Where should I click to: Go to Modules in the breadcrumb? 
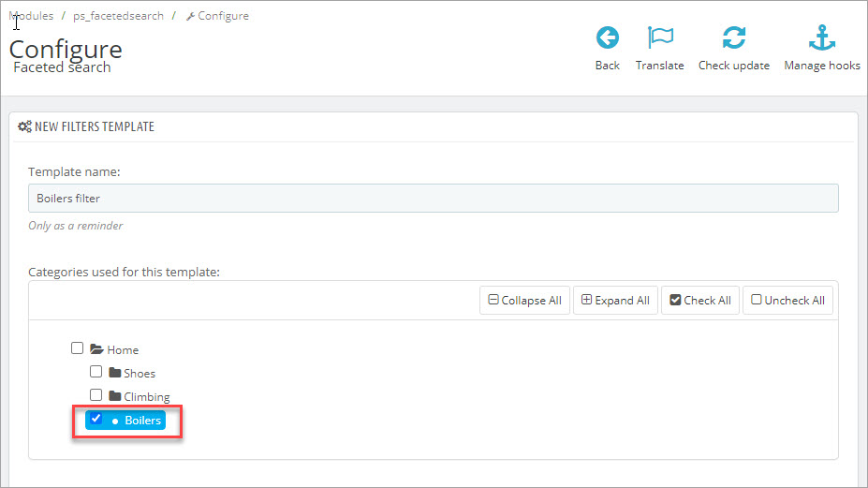(x=32, y=16)
